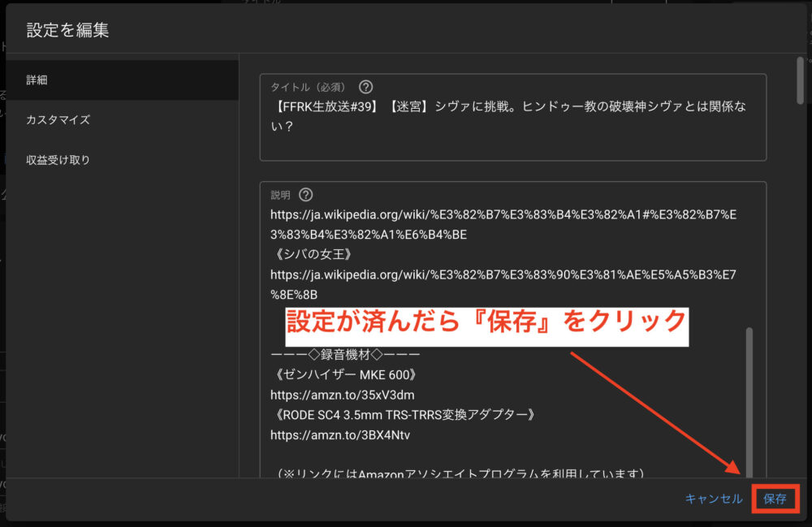Click into the タイトル text field
The height and width of the screenshot is (527, 812).
[x=512, y=118]
